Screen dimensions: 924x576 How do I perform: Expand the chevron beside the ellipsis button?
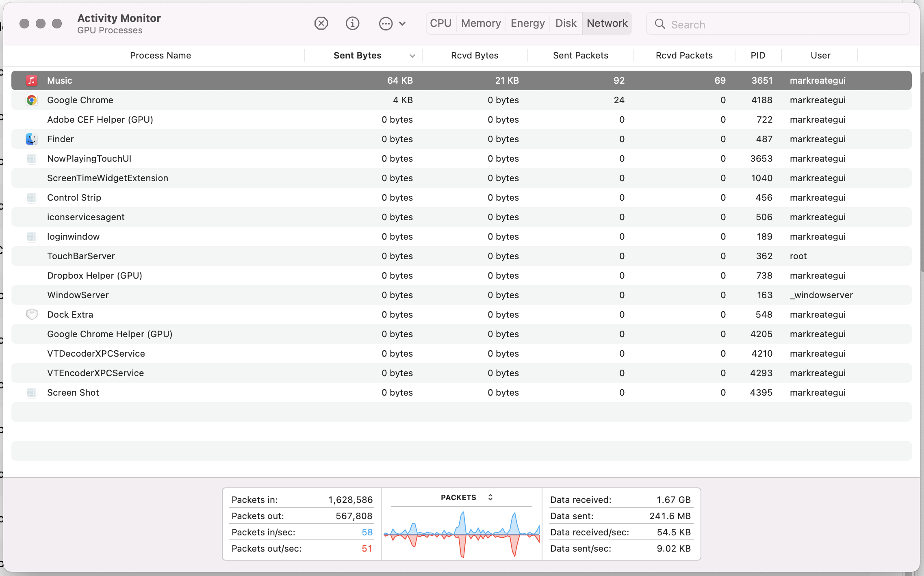point(402,24)
